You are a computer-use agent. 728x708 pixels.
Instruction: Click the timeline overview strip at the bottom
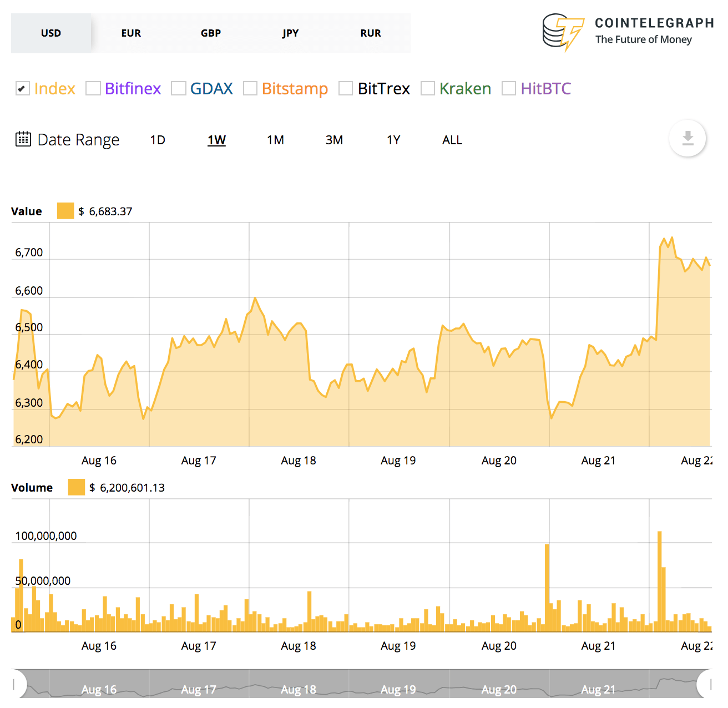point(361,685)
